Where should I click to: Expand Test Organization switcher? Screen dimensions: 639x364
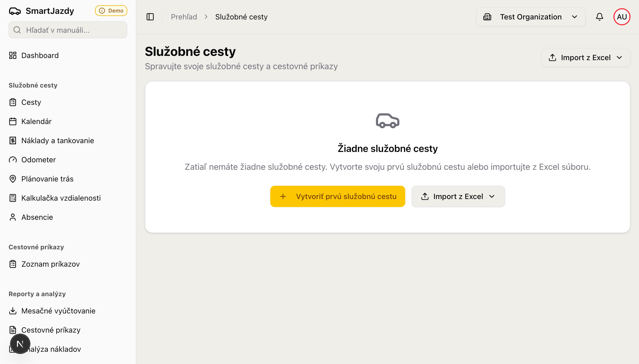click(x=531, y=17)
